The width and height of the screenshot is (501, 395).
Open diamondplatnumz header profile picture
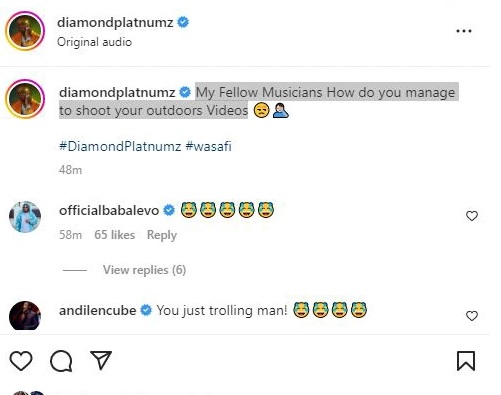tap(25, 31)
